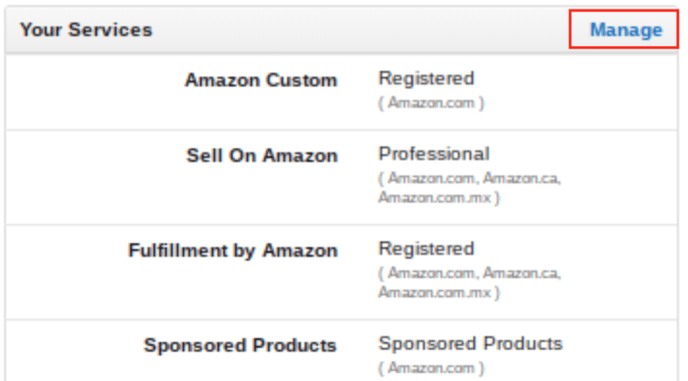The height and width of the screenshot is (381, 688).
Task: Click the non-bold Sponsored Products status text
Action: pos(470,344)
